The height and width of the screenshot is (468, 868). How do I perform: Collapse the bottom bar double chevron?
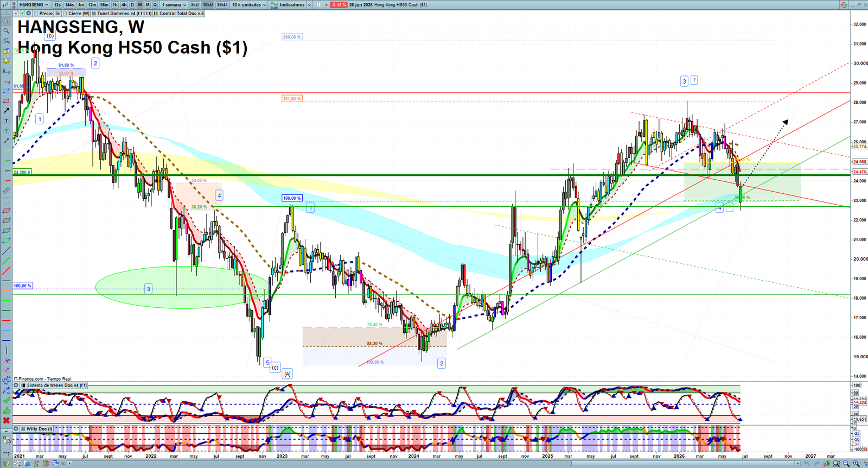click(x=63, y=464)
